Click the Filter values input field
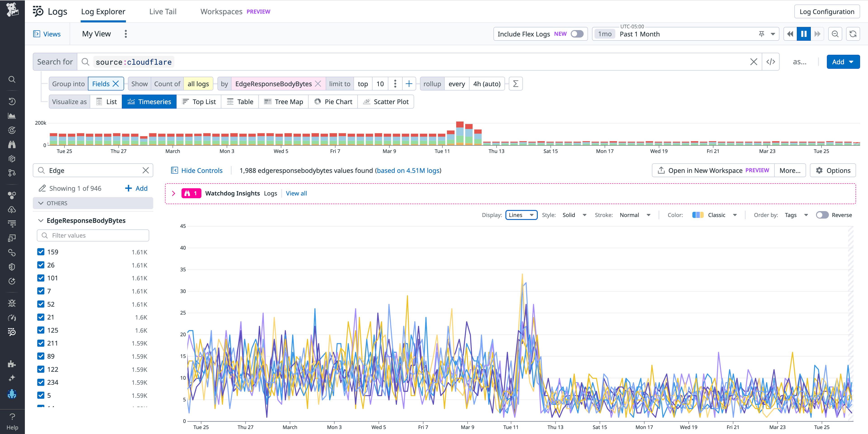Screen dimensions: 868x434 coord(93,235)
